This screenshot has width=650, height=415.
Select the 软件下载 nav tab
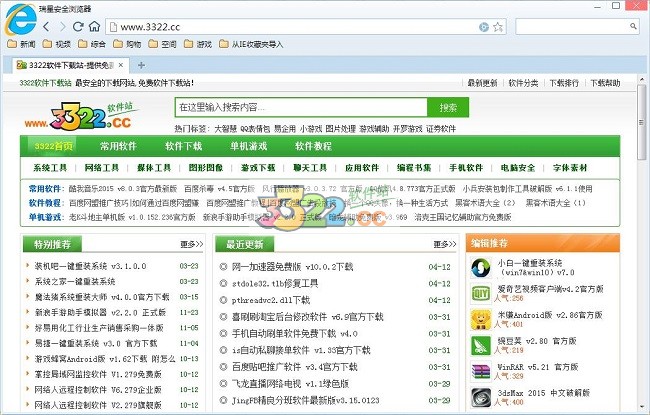point(183,146)
